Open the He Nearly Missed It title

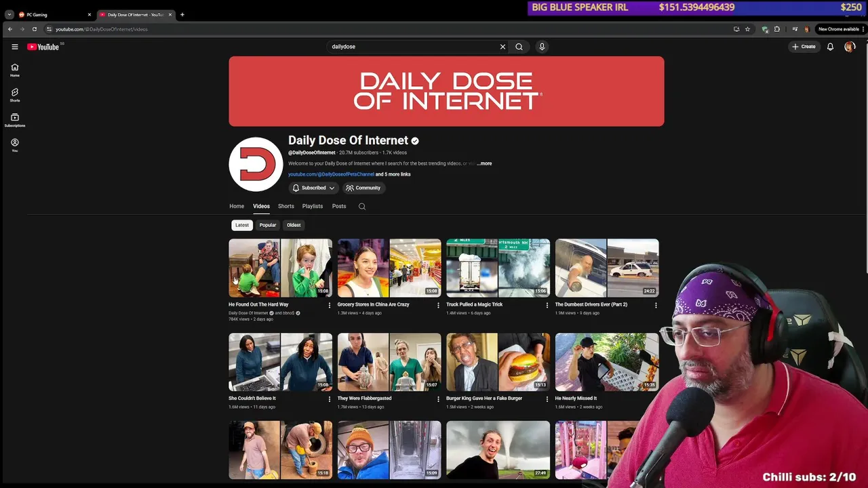tap(576, 399)
